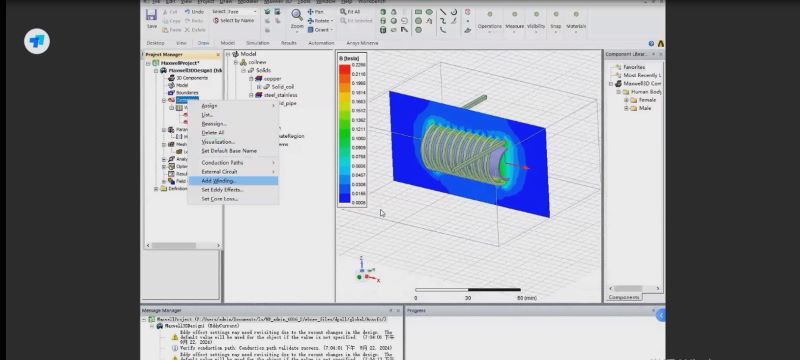Open the Assign submenu in context menu
The image size is (800, 360).
pyautogui.click(x=233, y=106)
